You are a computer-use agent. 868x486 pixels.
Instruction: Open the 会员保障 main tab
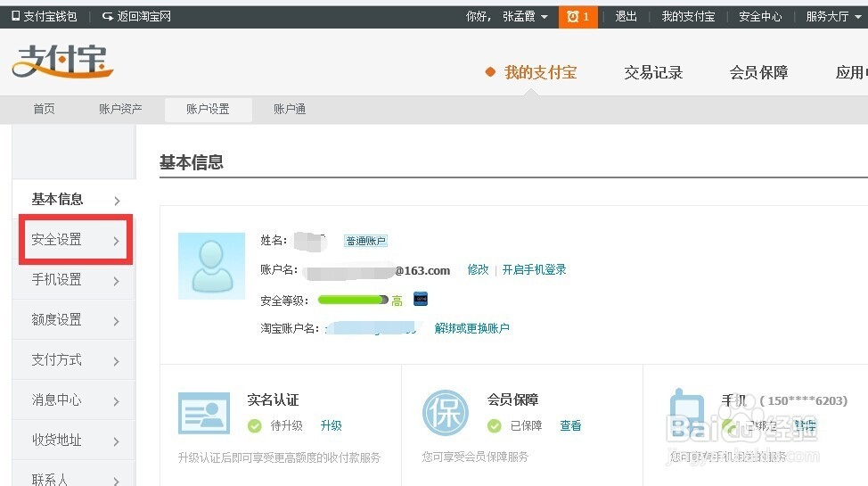[x=758, y=72]
